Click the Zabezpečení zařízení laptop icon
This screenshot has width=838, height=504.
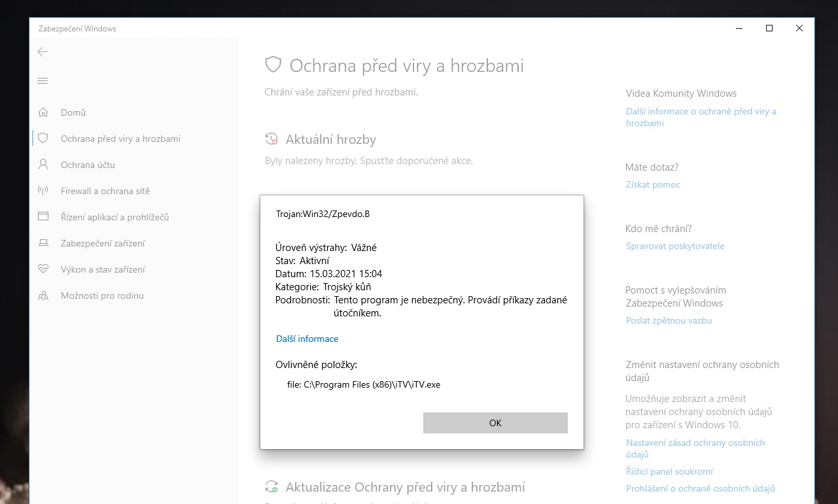coord(43,243)
